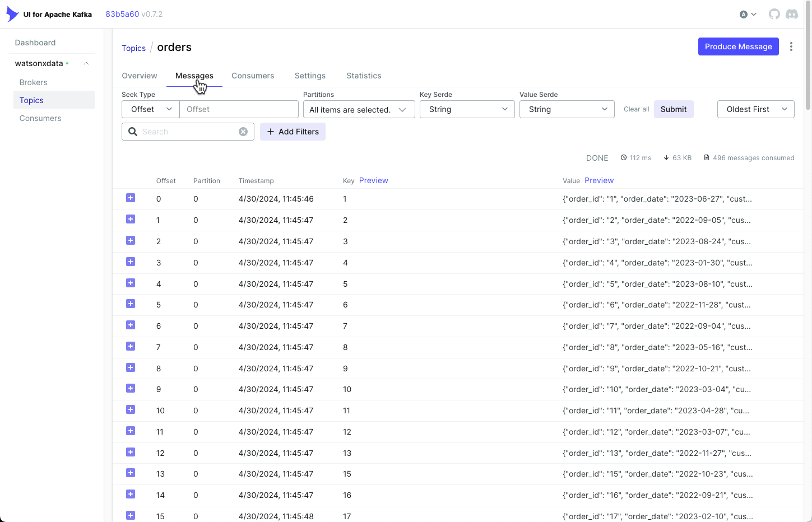Click the page vertical scrollbar
Screen dimensions: 812x522
(808, 56)
